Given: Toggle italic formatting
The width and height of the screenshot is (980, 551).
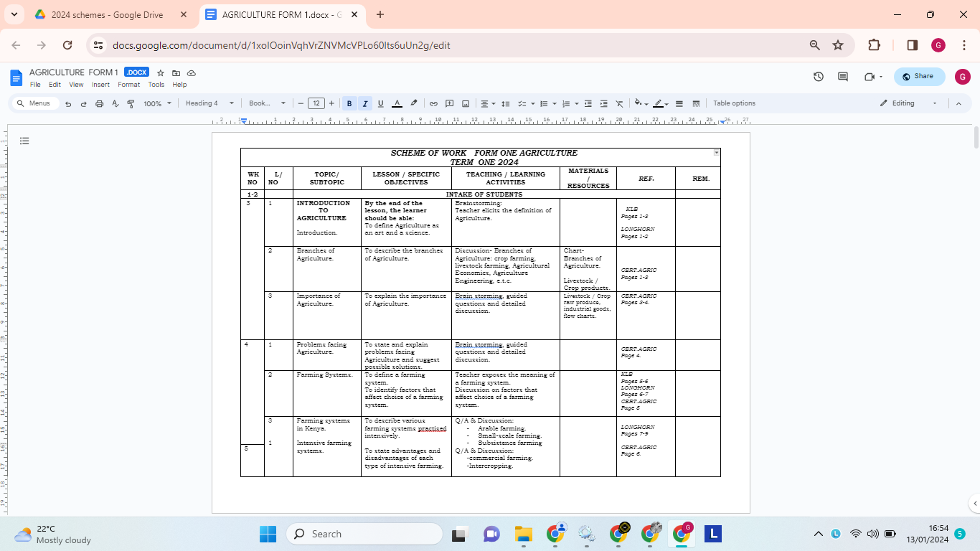Looking at the screenshot, I should point(364,103).
